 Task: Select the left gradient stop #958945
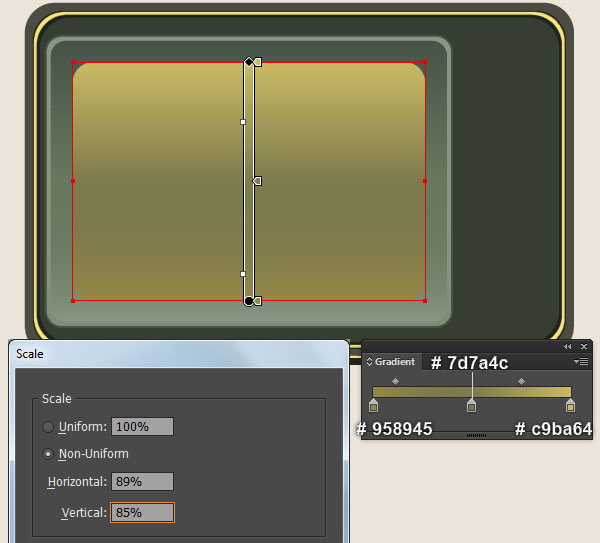coord(373,406)
